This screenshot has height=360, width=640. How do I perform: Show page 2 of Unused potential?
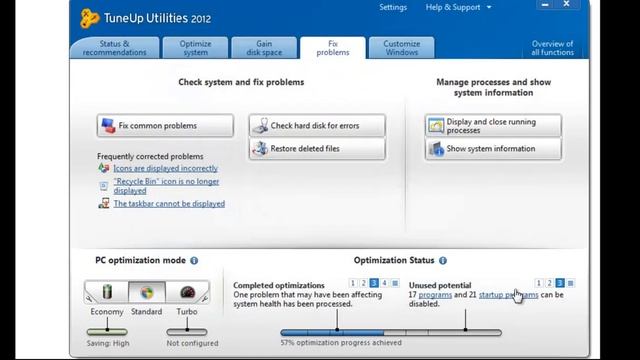[549, 283]
